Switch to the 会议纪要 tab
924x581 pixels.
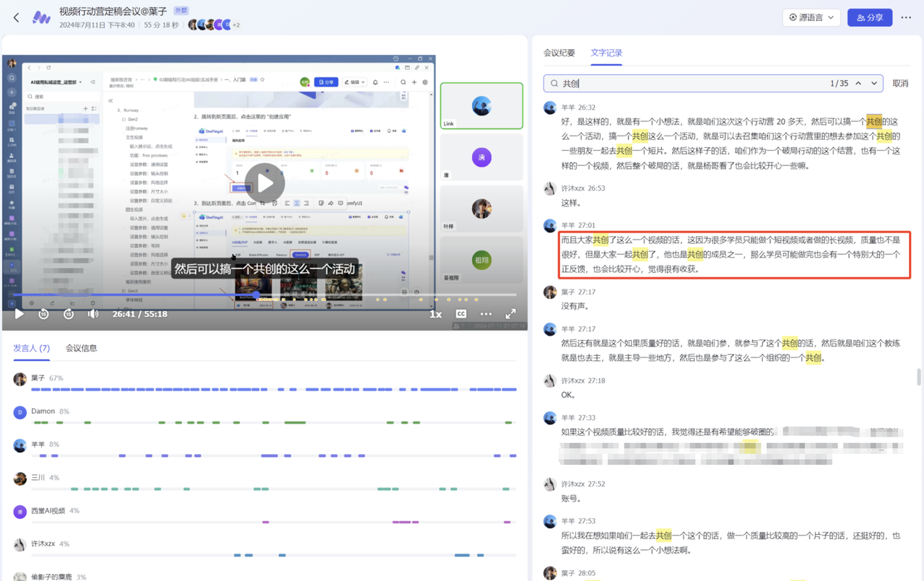tap(559, 53)
